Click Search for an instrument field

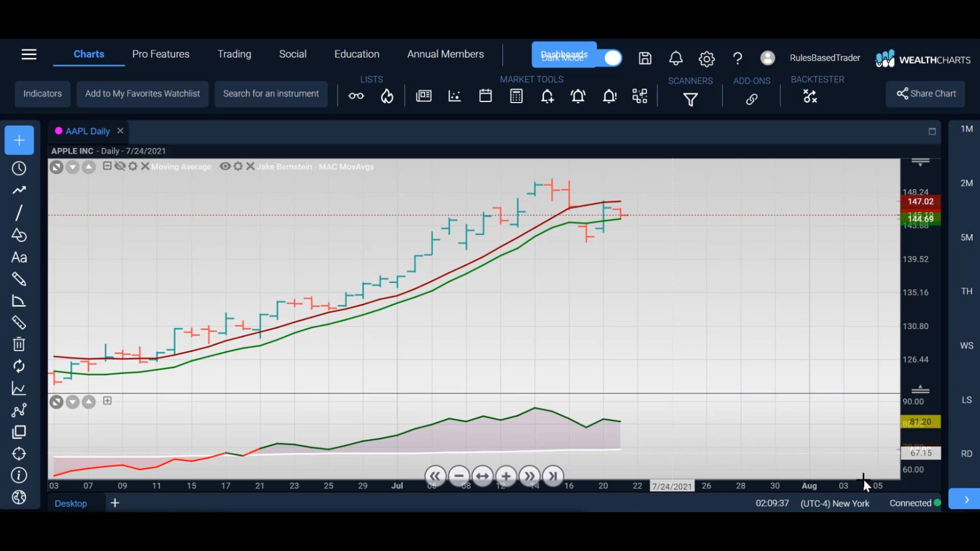click(x=271, y=94)
